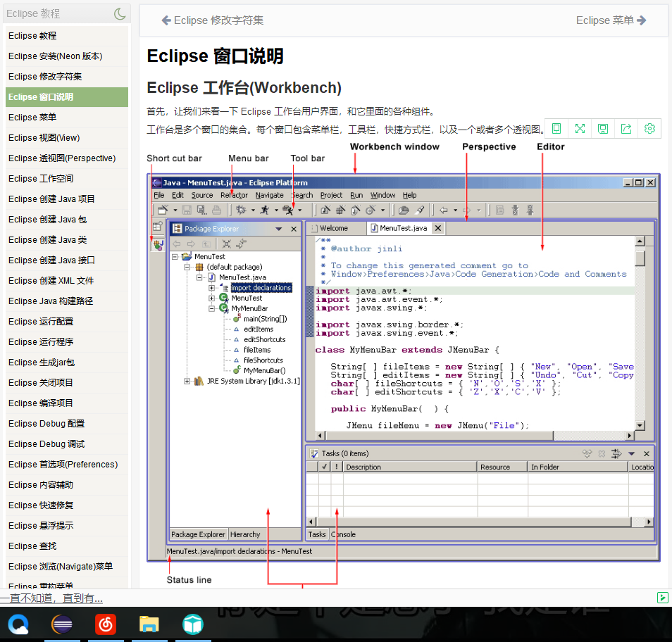Go to previous page Eclipse 修改字符集
This screenshot has width=672, height=642.
[213, 20]
